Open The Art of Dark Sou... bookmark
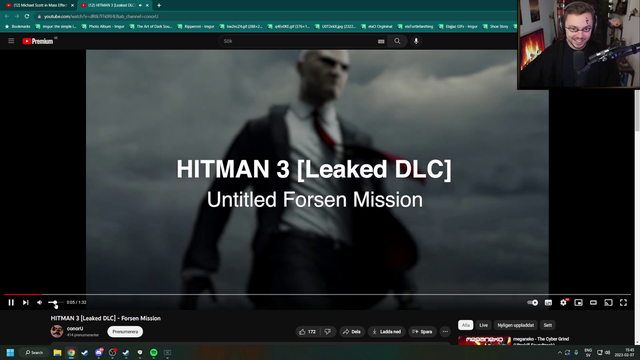Screen dimensions: 640x360 pyautogui.click(x=151, y=27)
